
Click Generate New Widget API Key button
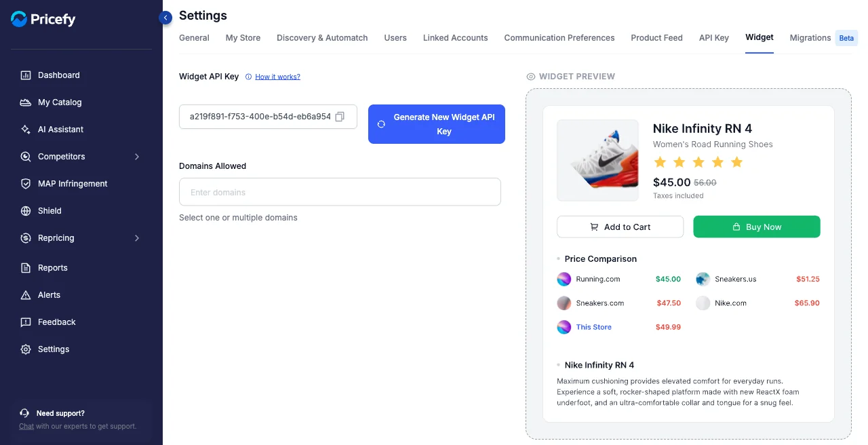[x=437, y=124]
